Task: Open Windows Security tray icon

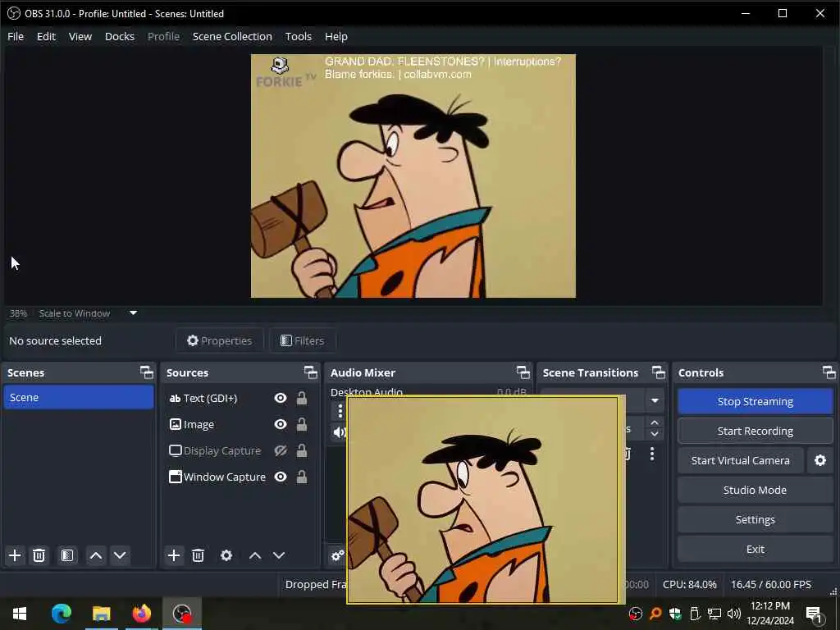Action: click(675, 614)
